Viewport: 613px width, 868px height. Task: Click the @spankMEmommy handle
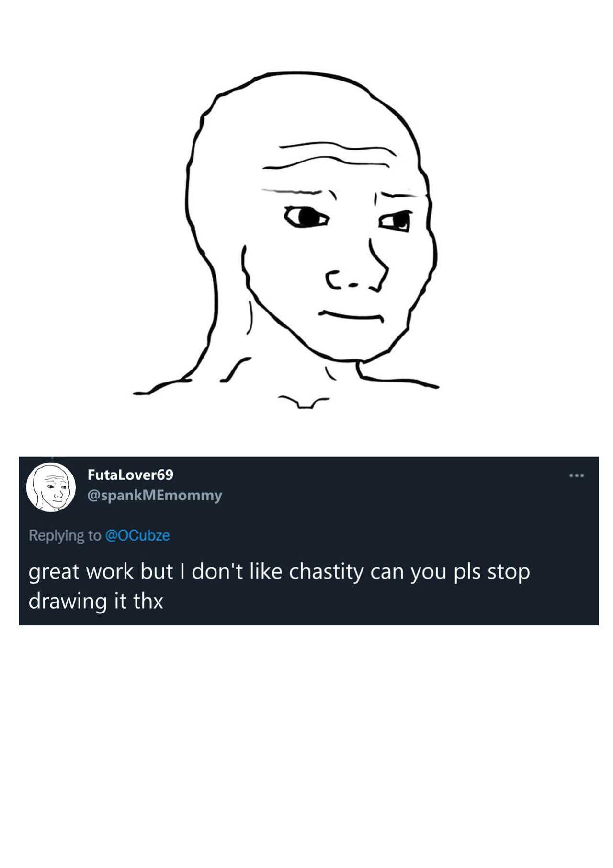pyautogui.click(x=154, y=495)
